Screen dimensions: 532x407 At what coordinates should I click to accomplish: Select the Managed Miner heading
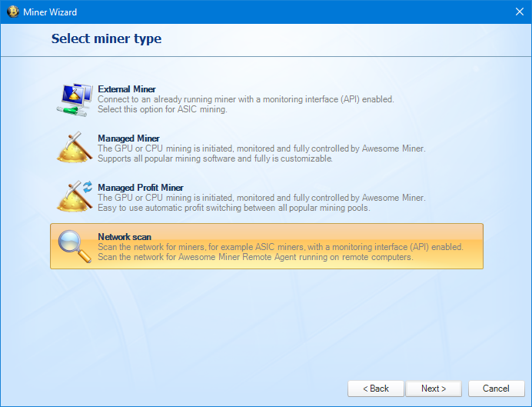point(128,138)
